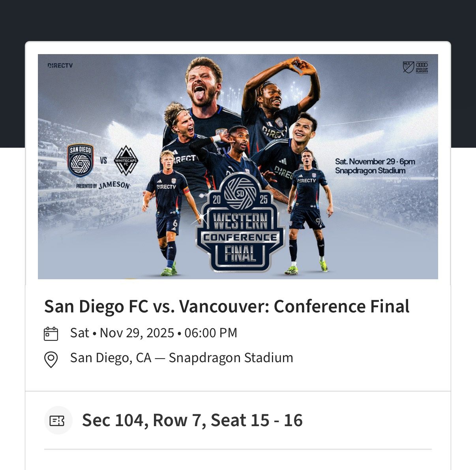Image resolution: width=476 pixels, height=470 pixels.
Task: Open the San Diego FC vs. Vancouver event title
Action: pyautogui.click(x=227, y=306)
